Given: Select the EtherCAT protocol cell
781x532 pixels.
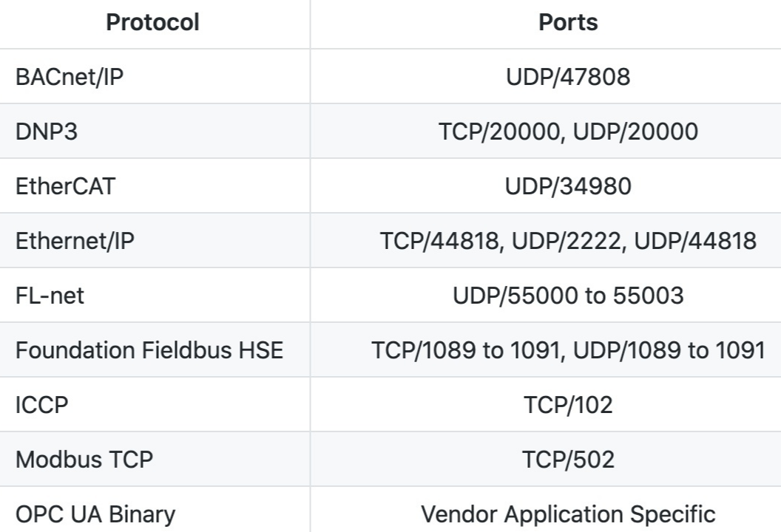Looking at the screenshot, I should tap(155, 186).
